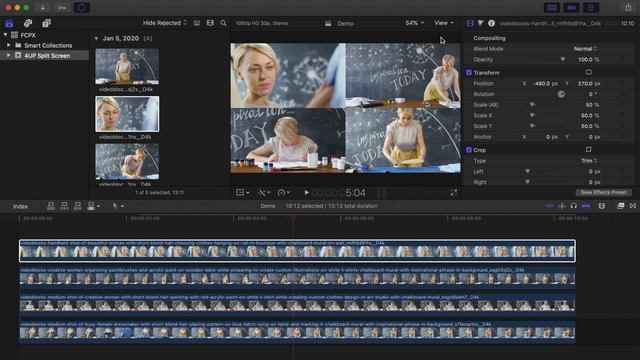Open the viewer View dropdown
This screenshot has height=360, width=640.
[x=444, y=23]
